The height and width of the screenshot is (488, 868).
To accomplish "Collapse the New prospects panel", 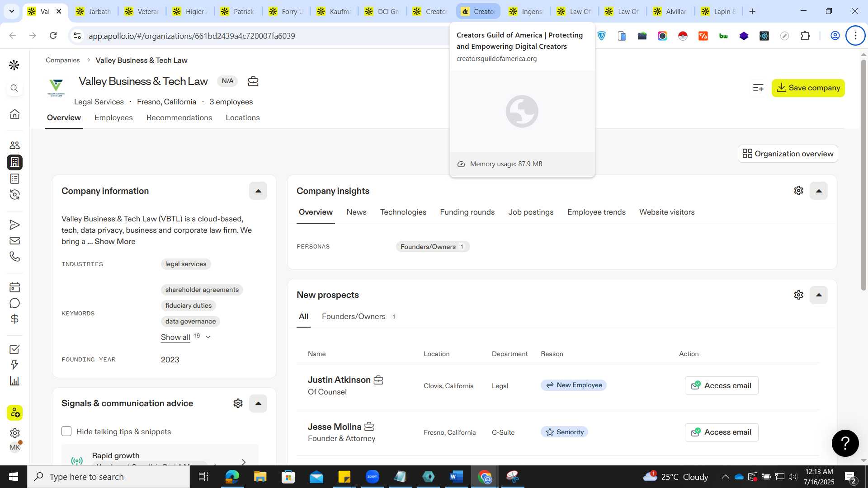I will click(x=819, y=295).
